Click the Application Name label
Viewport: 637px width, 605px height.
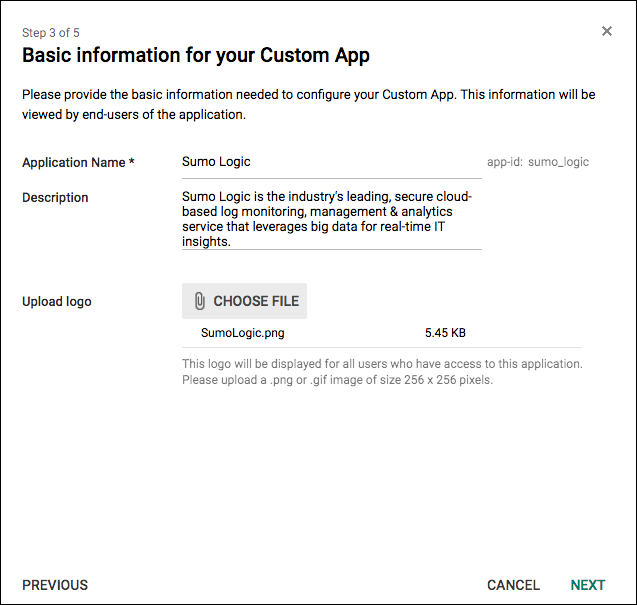pos(74,162)
